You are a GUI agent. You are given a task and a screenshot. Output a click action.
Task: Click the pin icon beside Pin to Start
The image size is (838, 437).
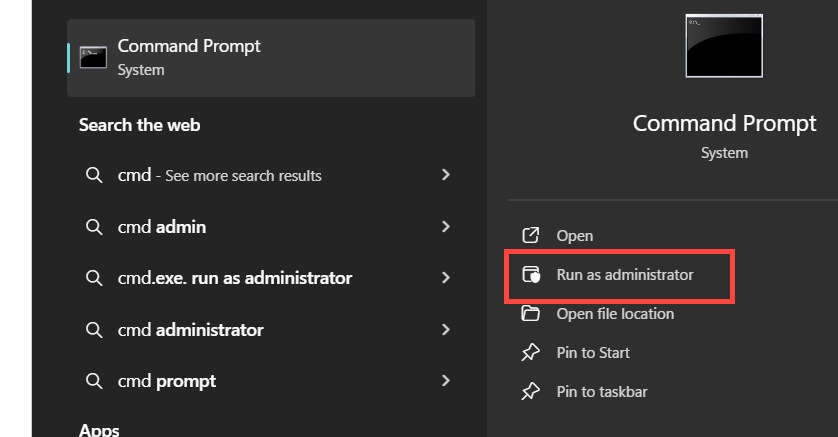tap(531, 352)
